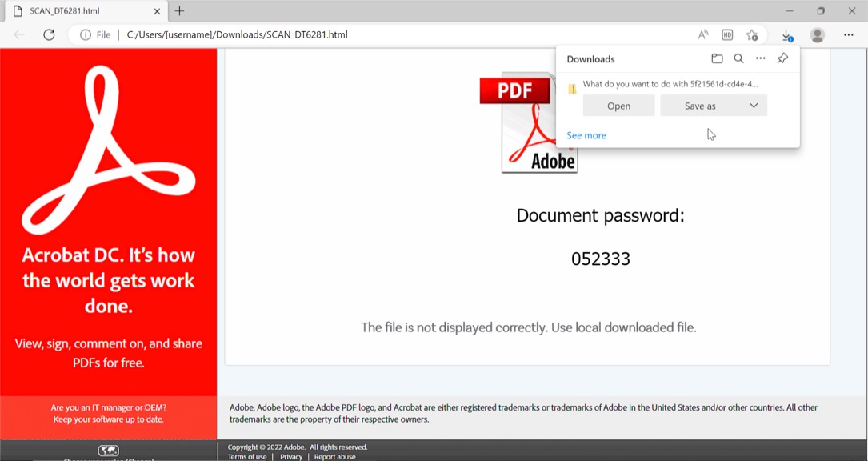
Task: Open the downloads folder icon in the Downloads panel
Action: pyautogui.click(x=717, y=58)
